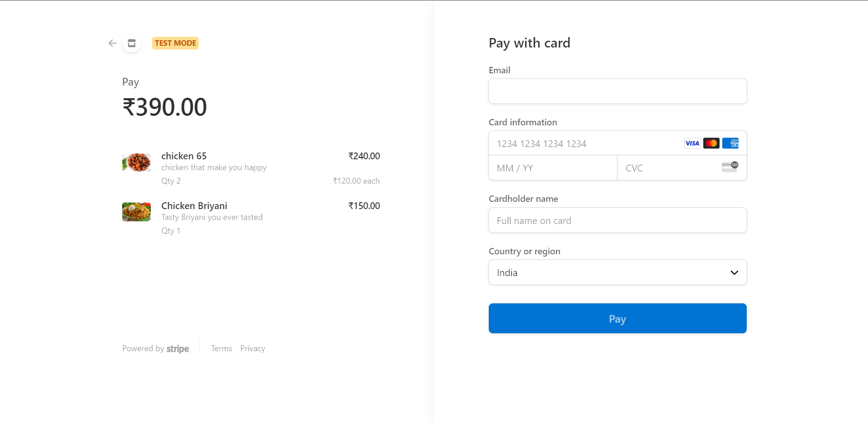Click the Visa card logo

tap(692, 143)
